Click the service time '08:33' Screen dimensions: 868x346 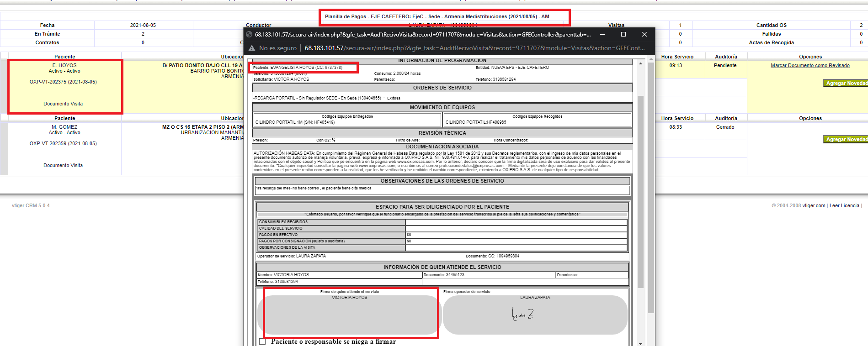pyautogui.click(x=676, y=127)
